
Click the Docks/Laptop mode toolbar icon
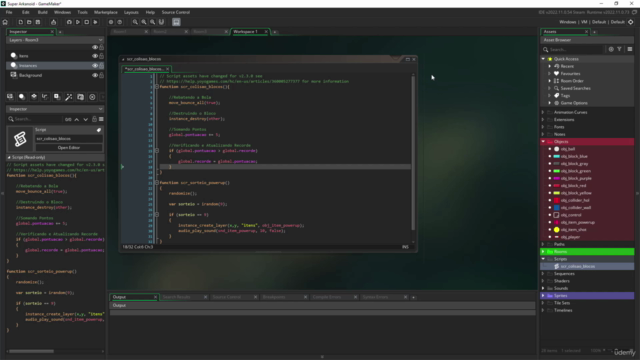click(176, 22)
